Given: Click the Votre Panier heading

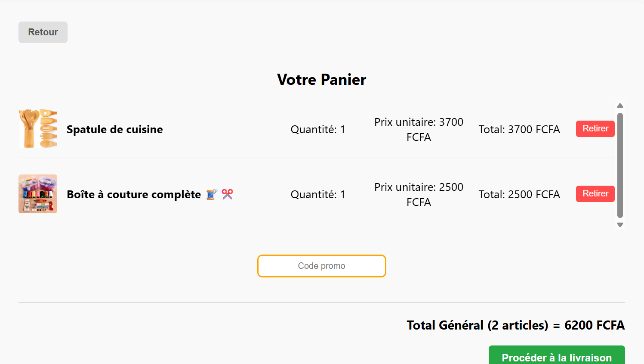Looking at the screenshot, I should [321, 80].
